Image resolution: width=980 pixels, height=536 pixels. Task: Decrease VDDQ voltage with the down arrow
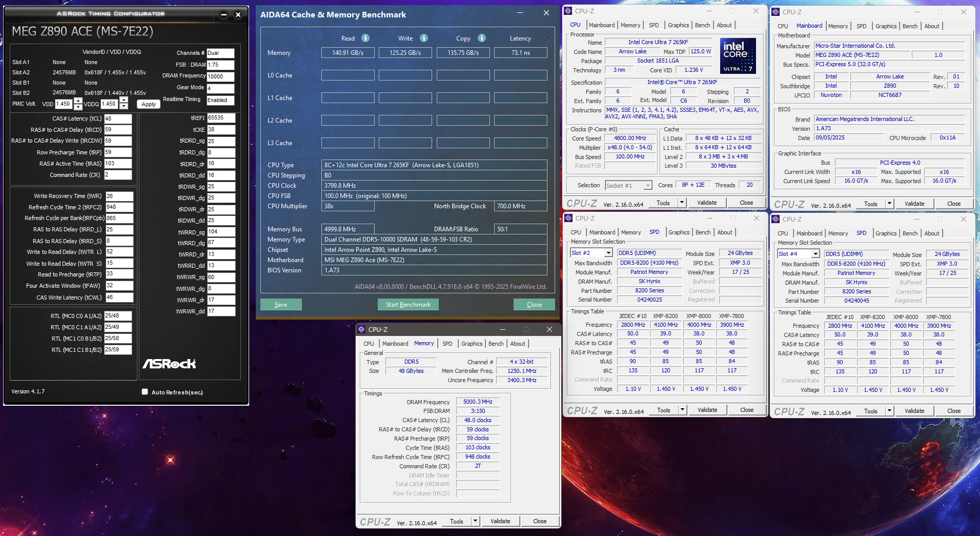124,107
